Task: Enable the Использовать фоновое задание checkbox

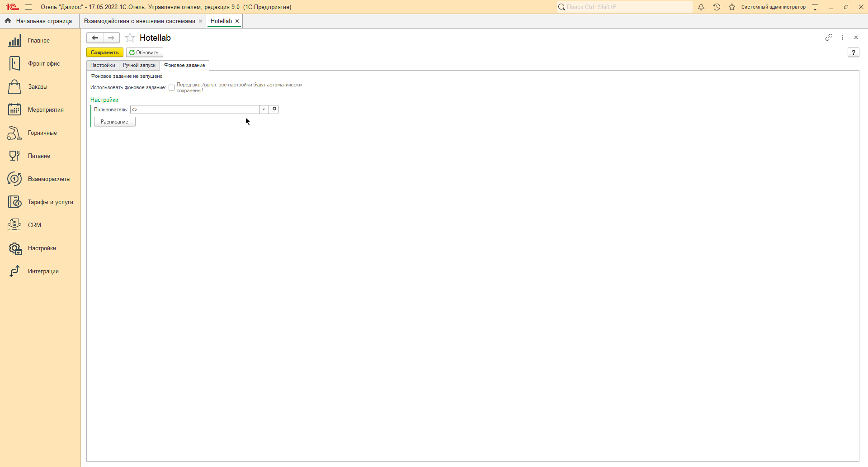Action: coord(171,88)
